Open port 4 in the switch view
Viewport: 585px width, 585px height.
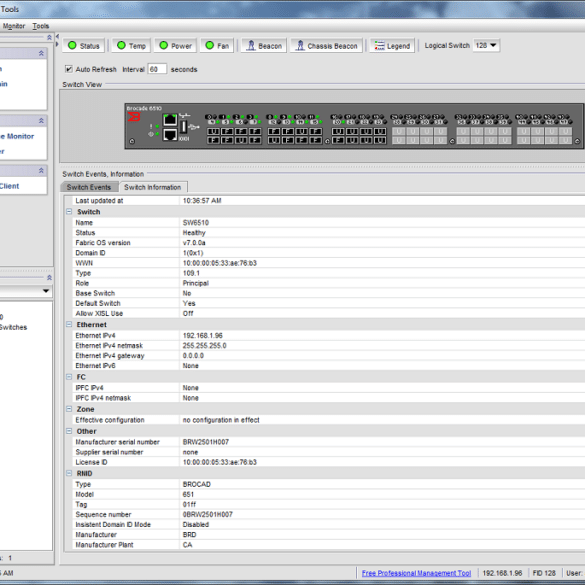(x=213, y=140)
